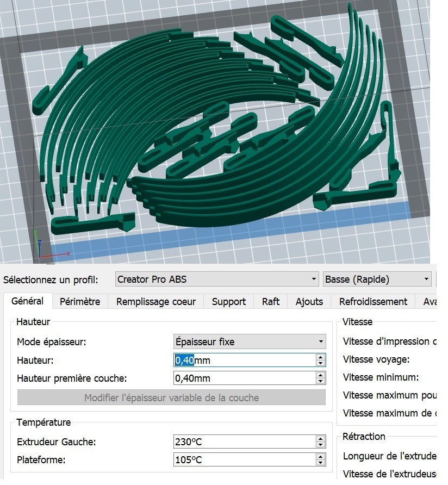The image size is (448, 485).
Task: Return to the Général tab
Action: (x=28, y=301)
